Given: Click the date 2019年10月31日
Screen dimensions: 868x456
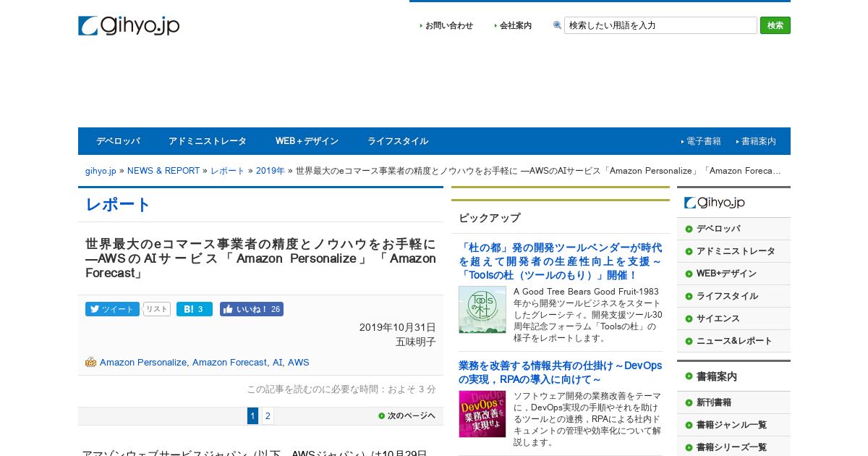Looking at the screenshot, I should pyautogui.click(x=398, y=327).
